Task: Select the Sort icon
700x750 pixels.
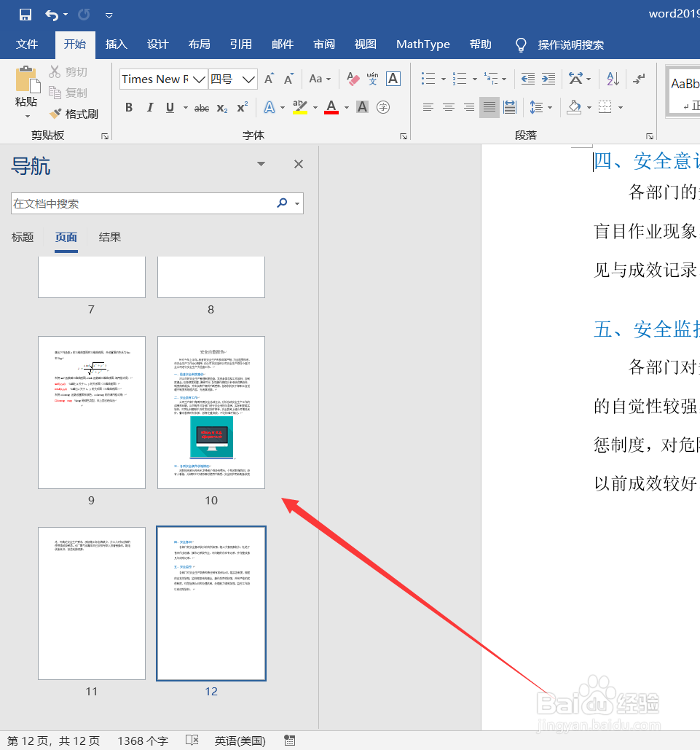Action: pos(615,79)
